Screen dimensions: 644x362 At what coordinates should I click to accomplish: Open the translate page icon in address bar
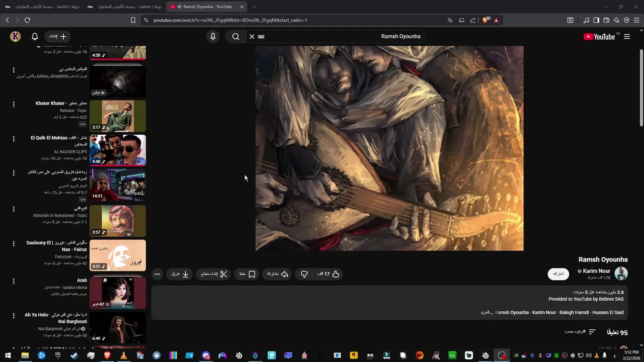pos(450,20)
